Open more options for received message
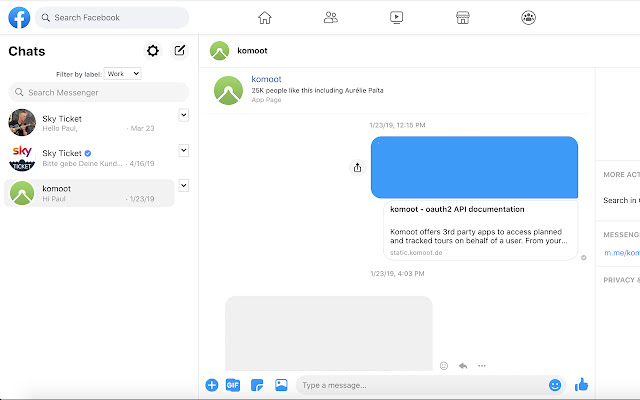 [482, 366]
